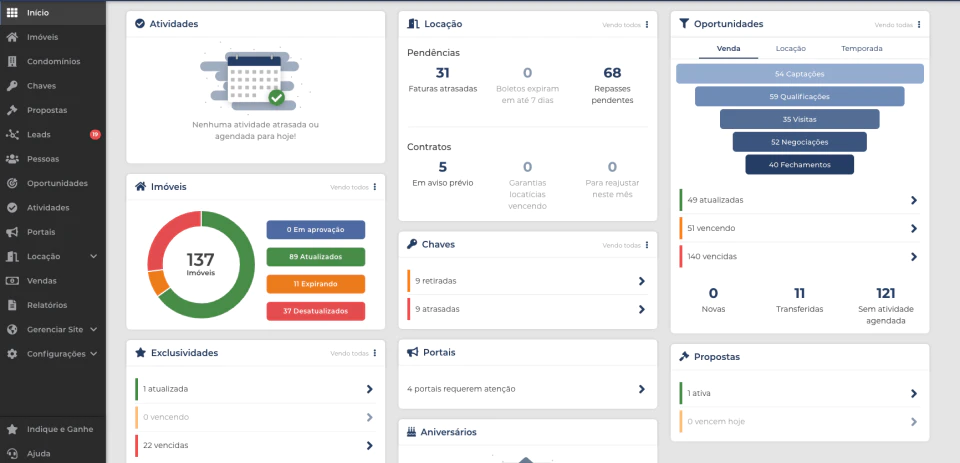Switch to the Temporada opportunities tab
960x463 pixels.
pyautogui.click(x=861, y=48)
